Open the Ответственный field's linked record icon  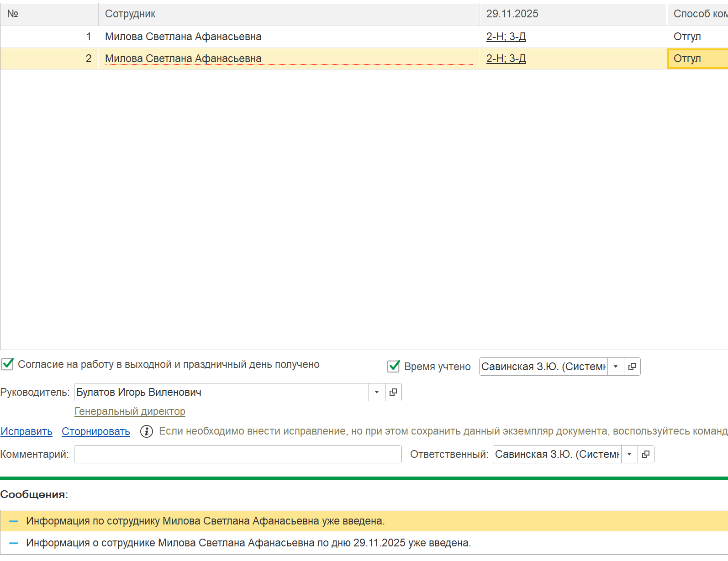point(646,454)
